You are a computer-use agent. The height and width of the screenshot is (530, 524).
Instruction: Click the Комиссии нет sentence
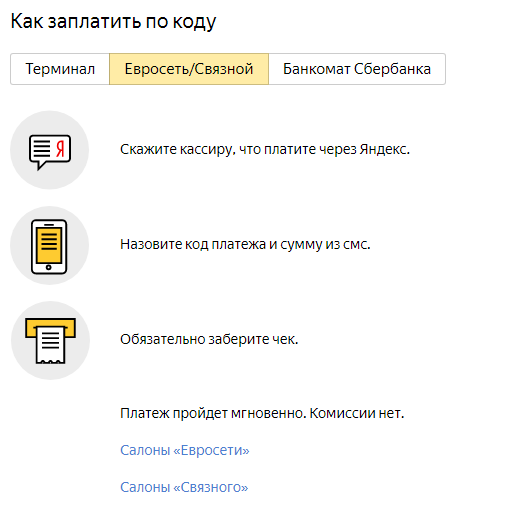pos(357,413)
